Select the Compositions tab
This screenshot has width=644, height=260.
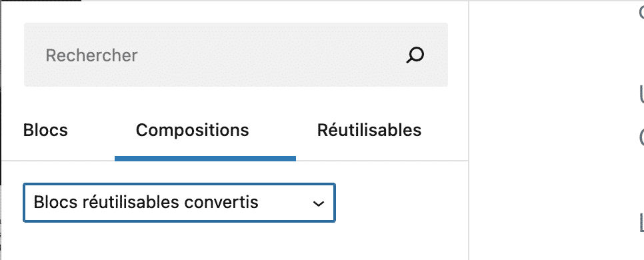pos(192,130)
